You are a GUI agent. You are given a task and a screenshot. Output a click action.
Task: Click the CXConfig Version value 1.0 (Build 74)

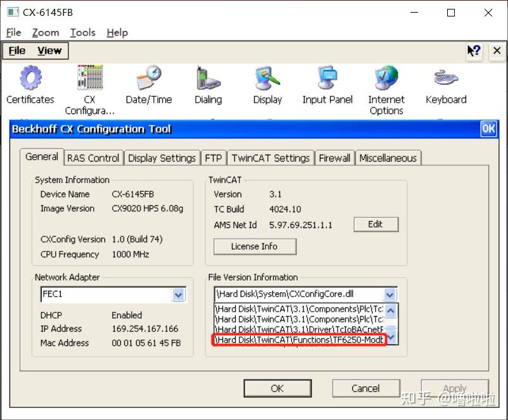pyautogui.click(x=137, y=239)
